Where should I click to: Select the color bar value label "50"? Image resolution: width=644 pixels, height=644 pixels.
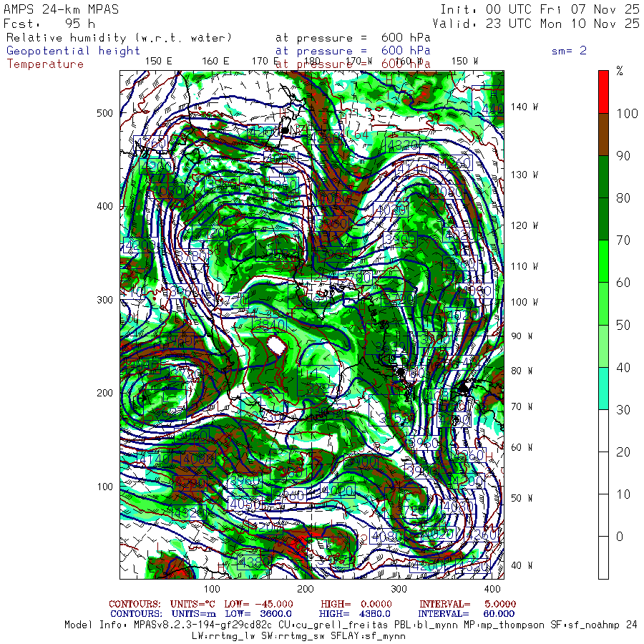(623, 325)
